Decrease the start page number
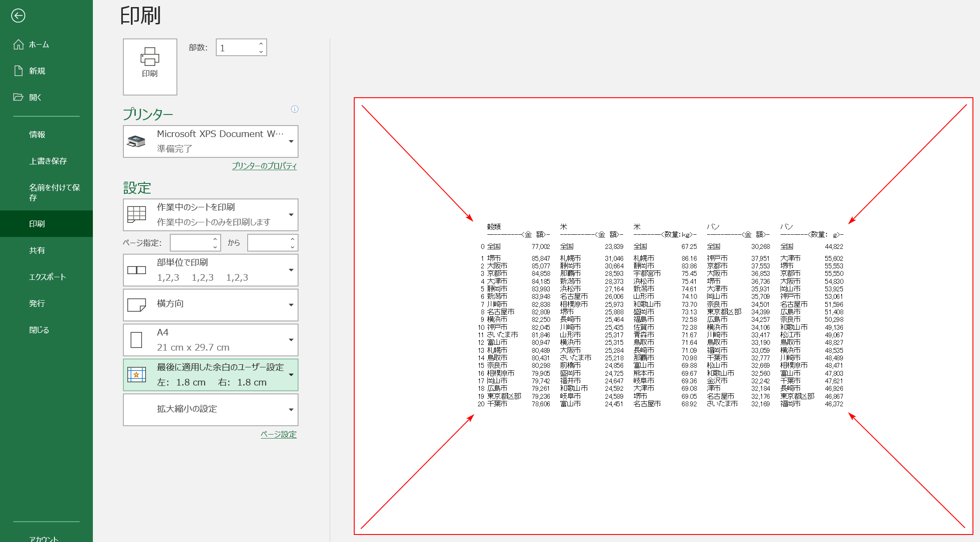980x542 pixels. point(215,247)
